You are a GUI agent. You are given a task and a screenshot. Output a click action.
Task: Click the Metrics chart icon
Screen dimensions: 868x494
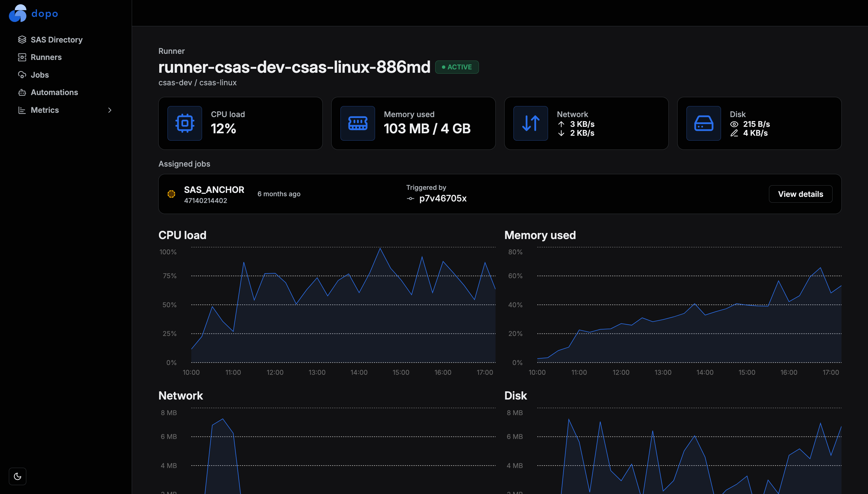[22, 110]
